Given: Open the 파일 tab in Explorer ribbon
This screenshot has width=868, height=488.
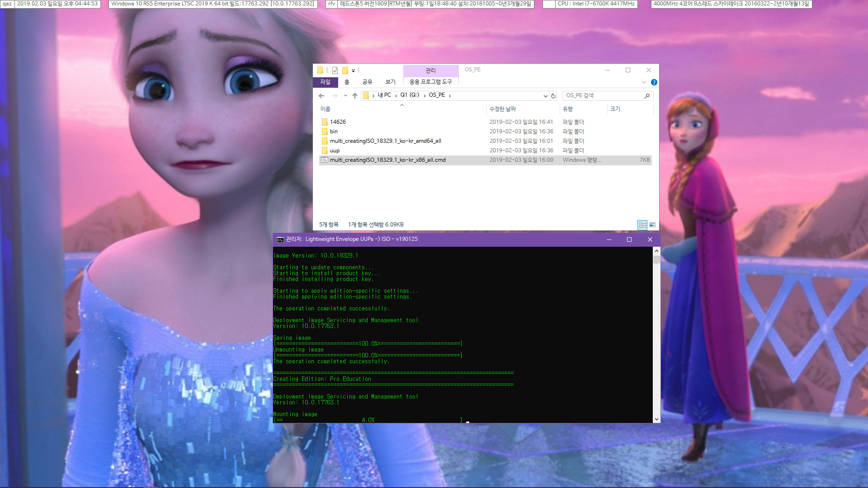Looking at the screenshot, I should click(x=325, y=82).
